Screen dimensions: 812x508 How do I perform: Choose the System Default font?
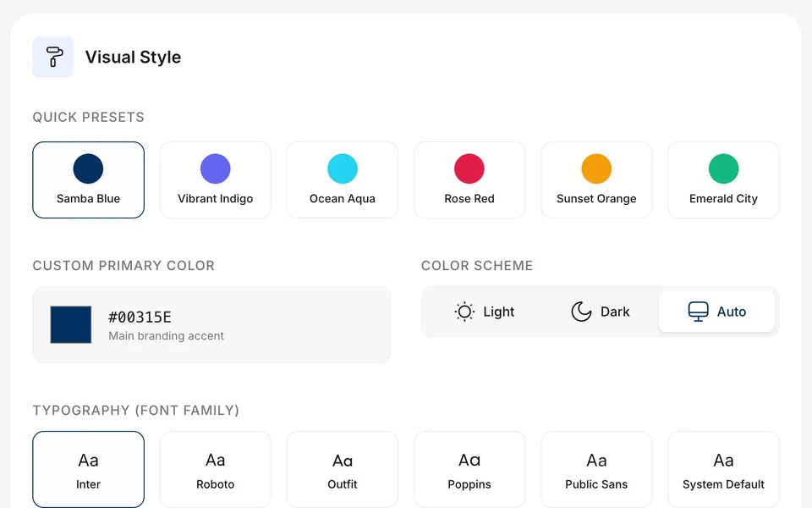723,470
